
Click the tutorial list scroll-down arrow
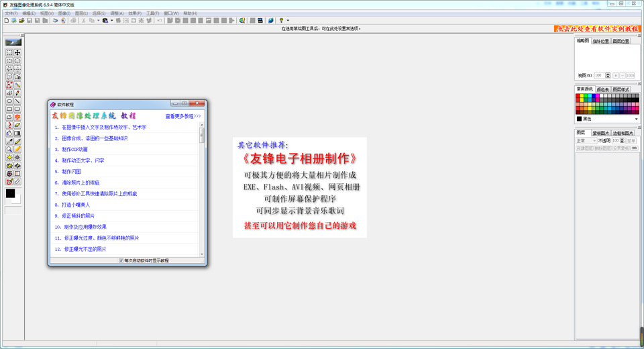pos(202,254)
